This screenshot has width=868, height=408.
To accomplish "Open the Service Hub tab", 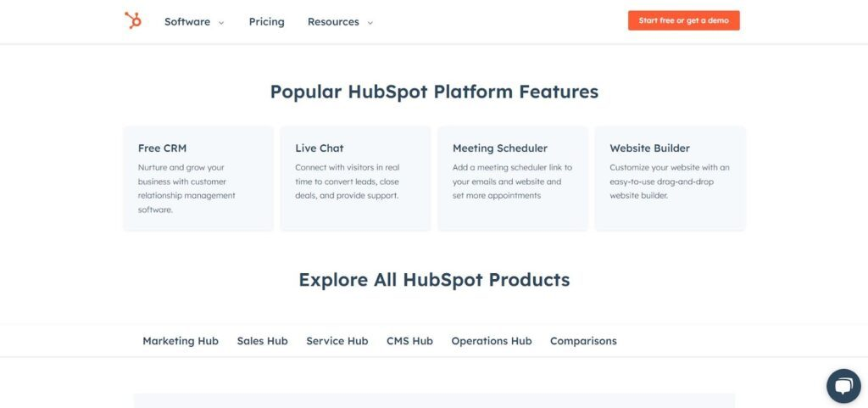I will [x=337, y=341].
